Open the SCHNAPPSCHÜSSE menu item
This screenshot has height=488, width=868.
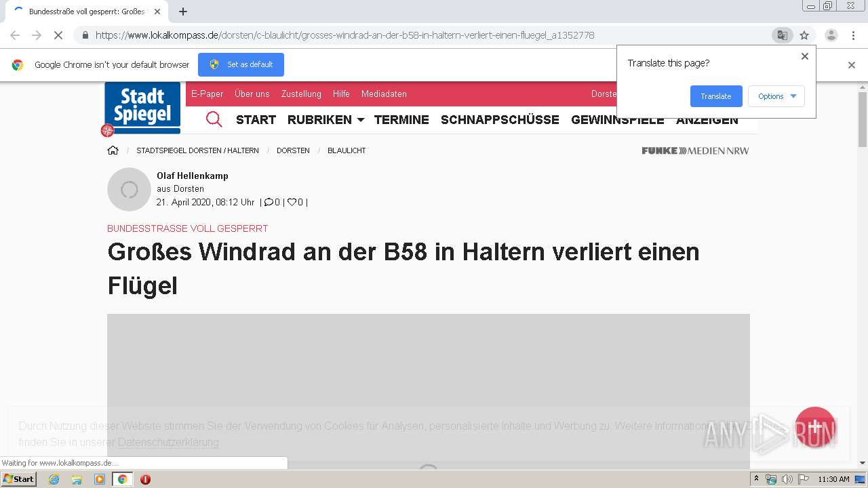point(500,119)
